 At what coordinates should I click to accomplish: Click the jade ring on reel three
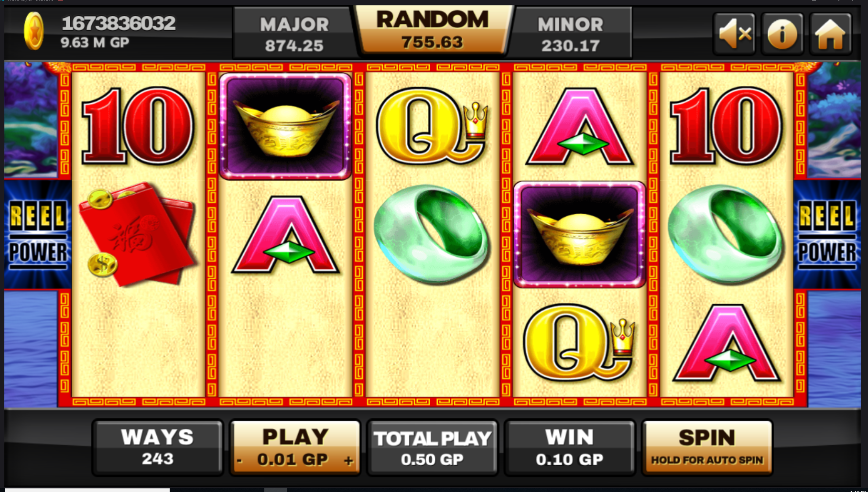tap(432, 234)
